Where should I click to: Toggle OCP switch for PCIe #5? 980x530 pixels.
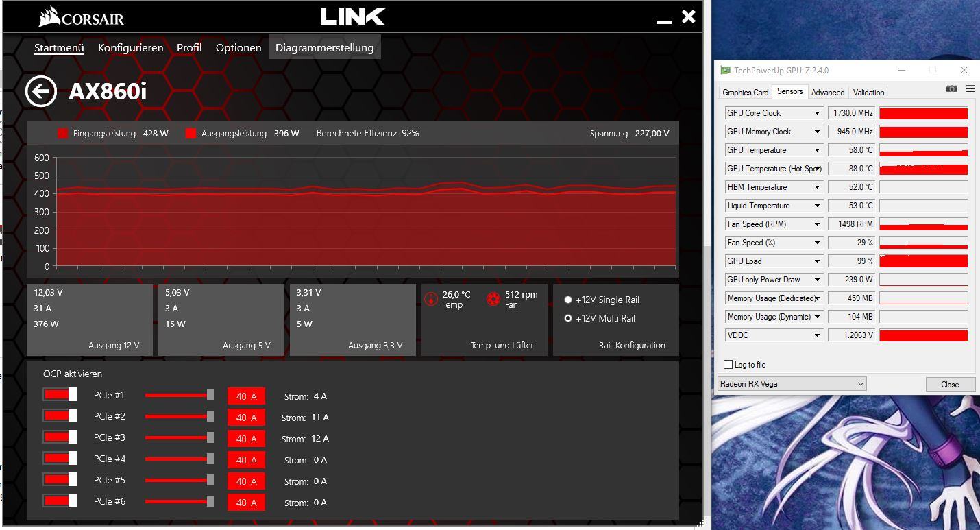coord(60,480)
